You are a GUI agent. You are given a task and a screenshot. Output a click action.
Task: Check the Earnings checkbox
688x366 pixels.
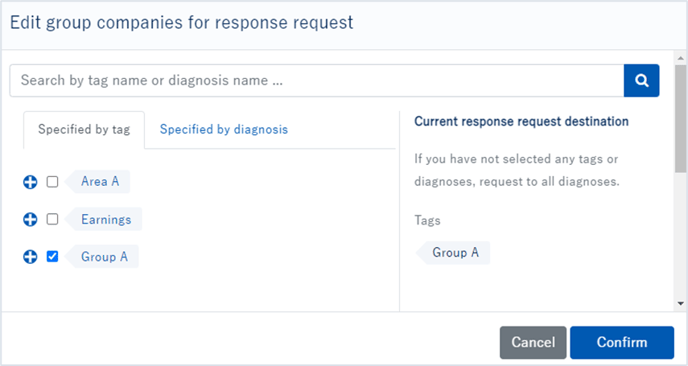tap(52, 219)
